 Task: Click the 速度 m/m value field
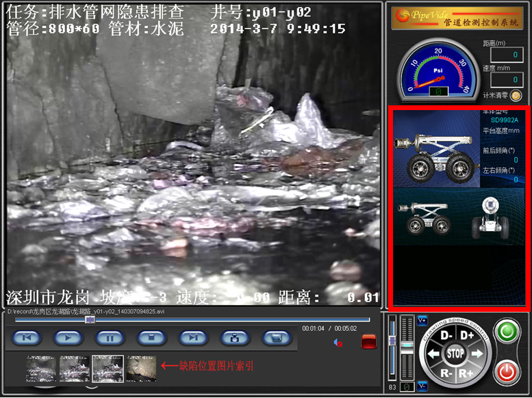[x=505, y=79]
